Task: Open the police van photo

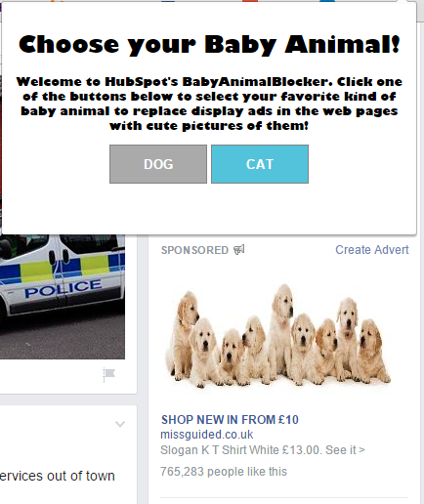Action: pyautogui.click(x=63, y=297)
